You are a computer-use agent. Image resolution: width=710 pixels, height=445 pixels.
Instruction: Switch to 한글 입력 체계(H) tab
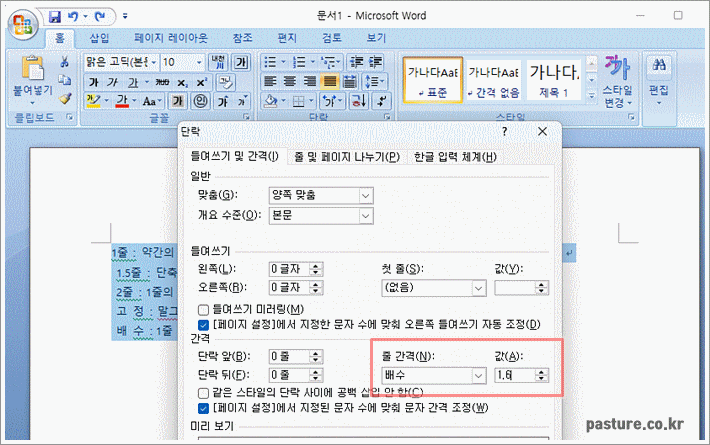pos(456,157)
